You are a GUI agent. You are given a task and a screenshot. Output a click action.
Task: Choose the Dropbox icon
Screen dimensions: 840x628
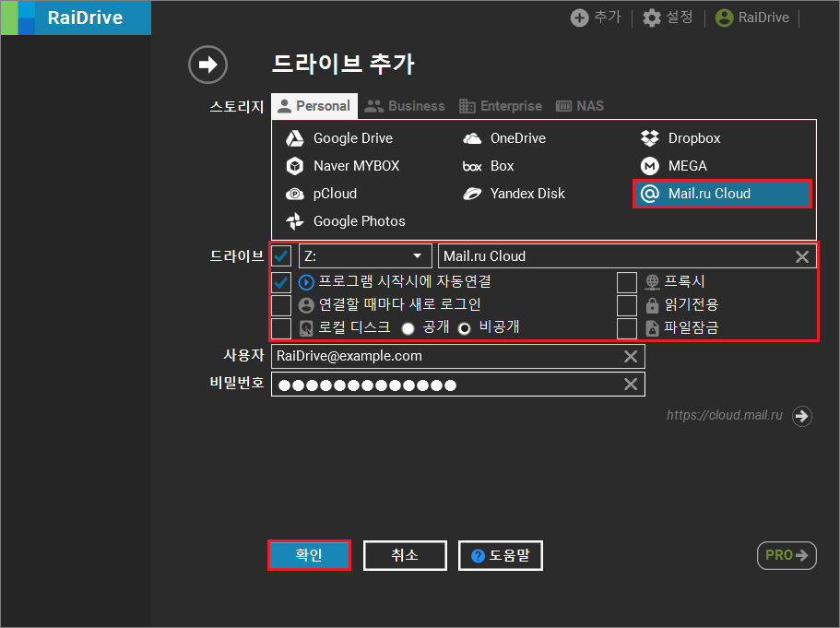tap(650, 138)
